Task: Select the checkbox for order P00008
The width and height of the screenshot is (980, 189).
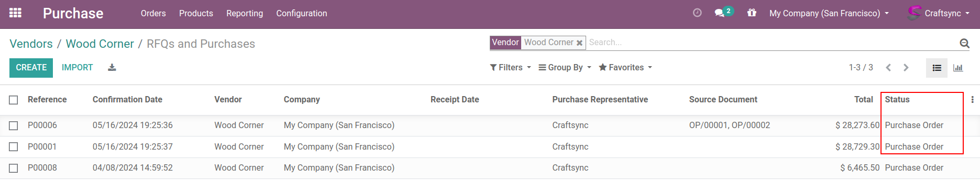Action: click(x=14, y=168)
